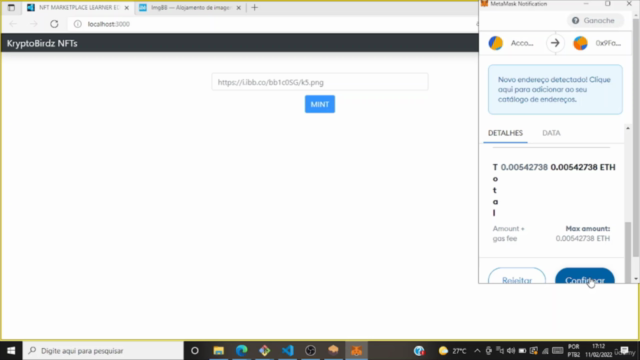Click the localhost:3000 address bar
The image size is (640, 360).
(x=109, y=24)
